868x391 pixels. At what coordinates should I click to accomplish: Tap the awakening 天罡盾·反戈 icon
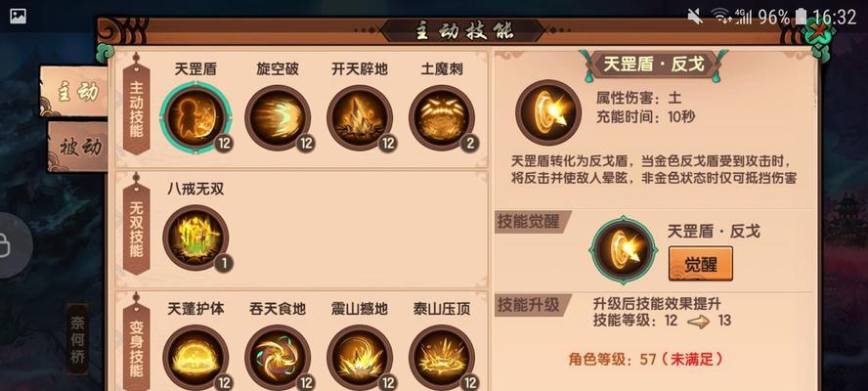(624, 250)
